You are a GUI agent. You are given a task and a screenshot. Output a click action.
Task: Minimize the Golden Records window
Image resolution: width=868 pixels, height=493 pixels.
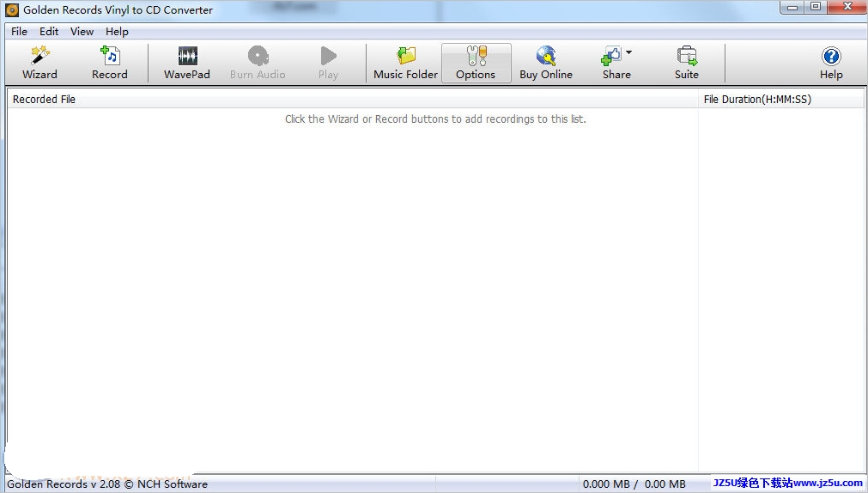[792, 7]
